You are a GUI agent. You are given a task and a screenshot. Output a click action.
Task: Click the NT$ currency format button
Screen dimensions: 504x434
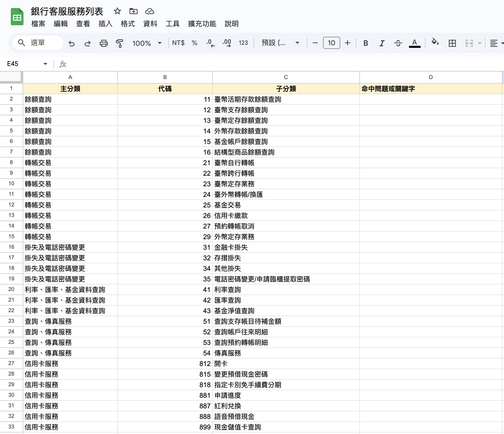(178, 43)
